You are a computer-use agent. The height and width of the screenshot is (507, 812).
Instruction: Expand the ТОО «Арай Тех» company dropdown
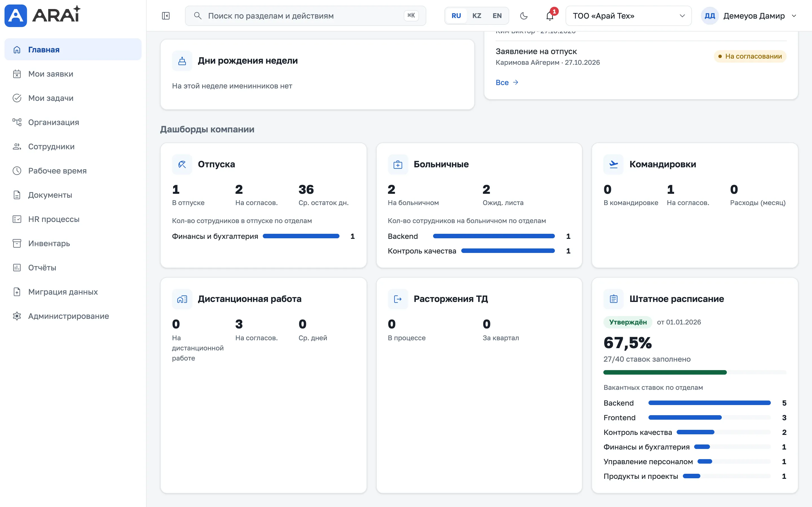point(628,16)
